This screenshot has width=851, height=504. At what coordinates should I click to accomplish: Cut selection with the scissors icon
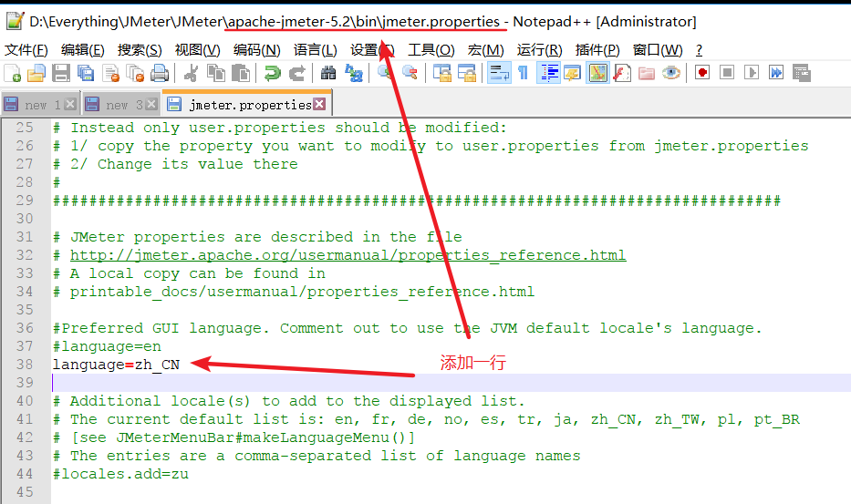coord(191,73)
